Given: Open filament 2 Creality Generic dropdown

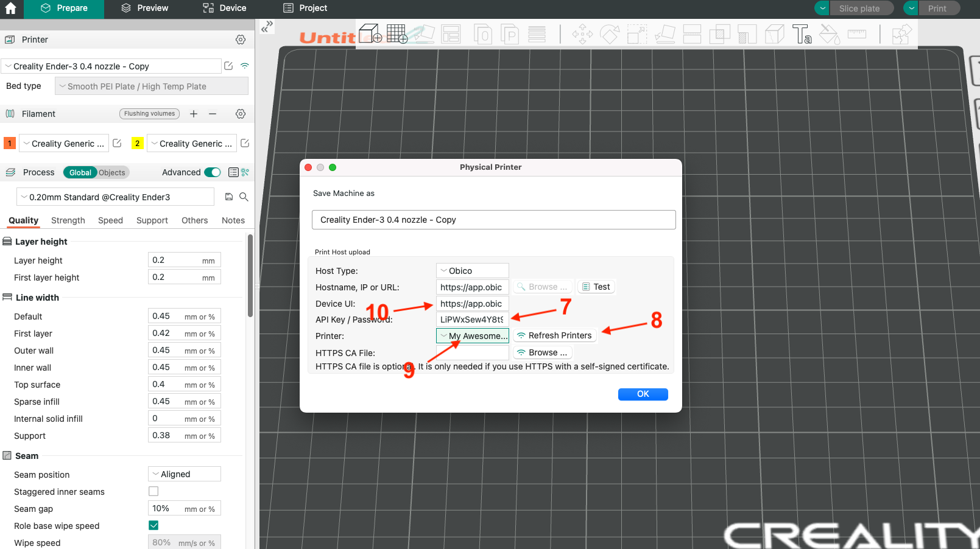Looking at the screenshot, I should click(x=192, y=143).
